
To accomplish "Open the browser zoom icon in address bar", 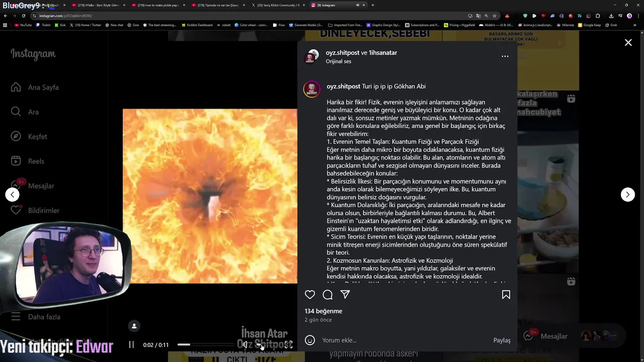I will pos(486,16).
